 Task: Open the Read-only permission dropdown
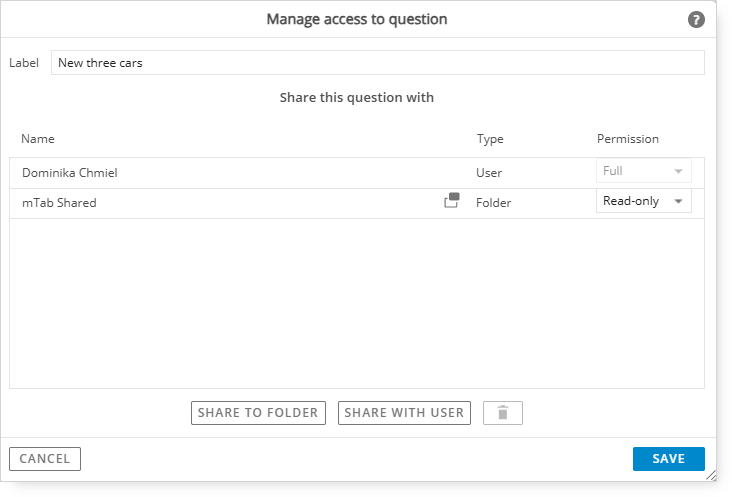click(x=643, y=201)
